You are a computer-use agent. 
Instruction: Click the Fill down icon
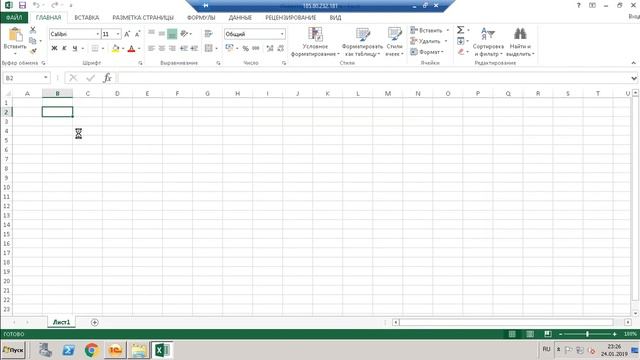(460, 41)
